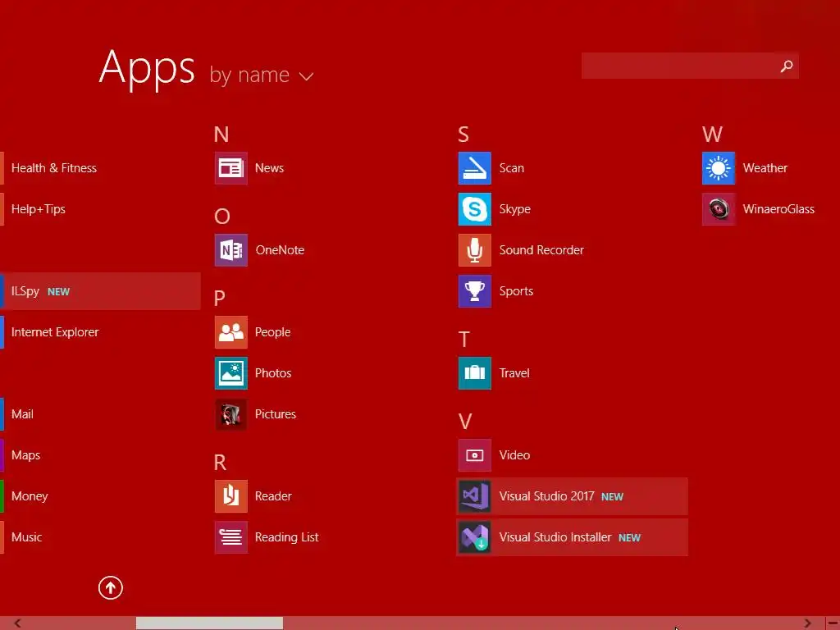
Task: Select the R group letter header
Action: tap(220, 463)
